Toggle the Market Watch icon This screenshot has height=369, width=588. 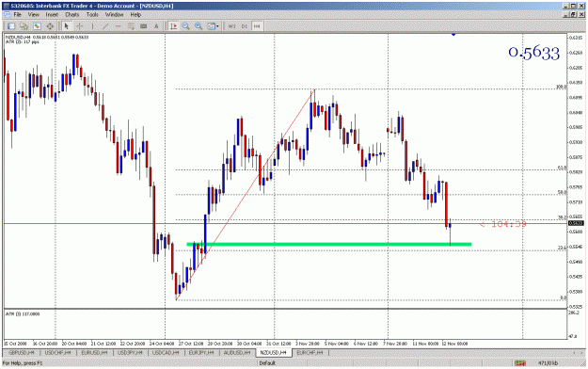tap(37, 26)
